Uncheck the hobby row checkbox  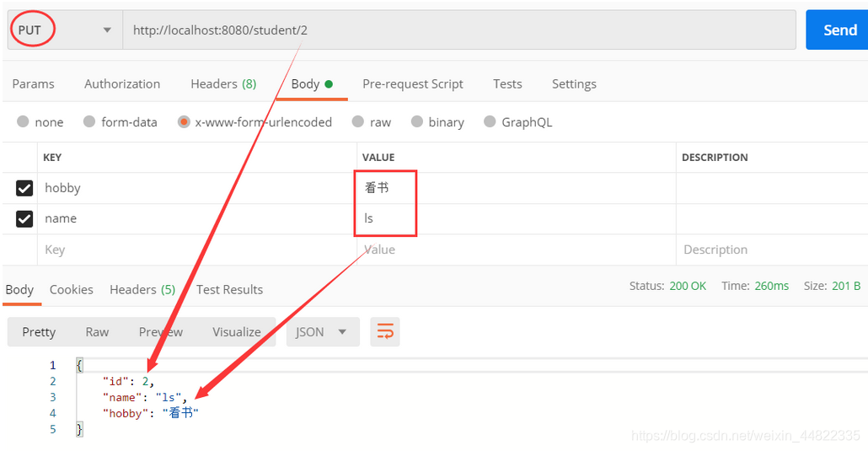tap(24, 188)
